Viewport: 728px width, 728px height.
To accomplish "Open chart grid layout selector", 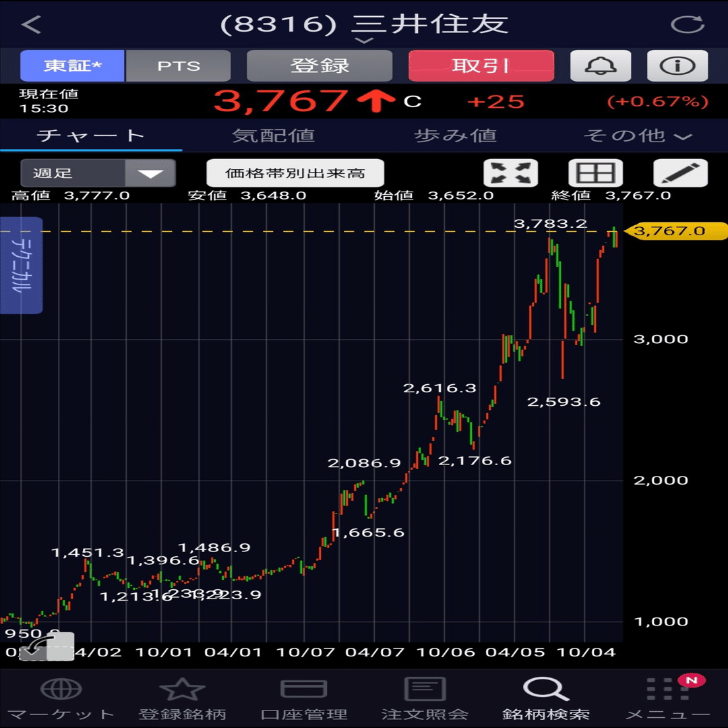I will [596, 173].
